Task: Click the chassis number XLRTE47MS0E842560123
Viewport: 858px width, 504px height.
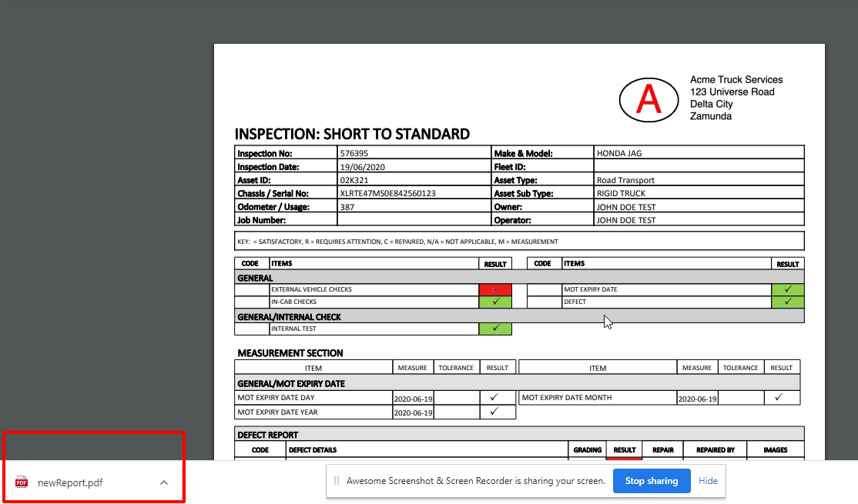Action: coord(387,193)
